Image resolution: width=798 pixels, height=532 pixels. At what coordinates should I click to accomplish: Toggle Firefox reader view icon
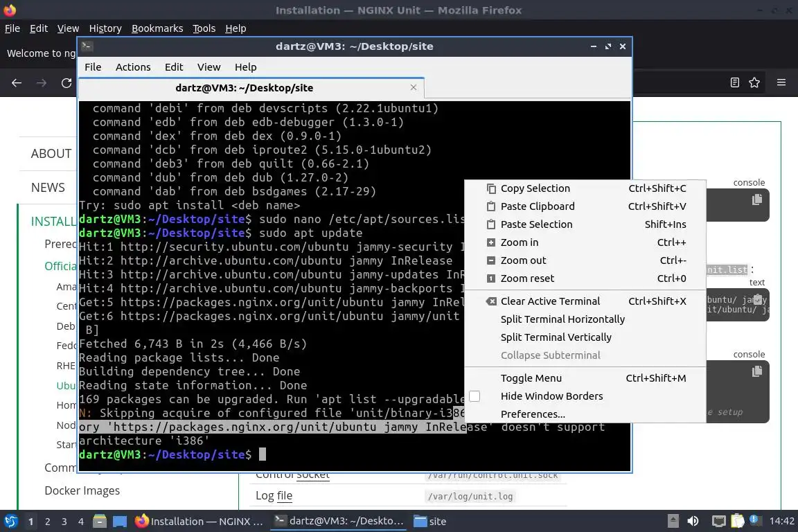coord(734,82)
